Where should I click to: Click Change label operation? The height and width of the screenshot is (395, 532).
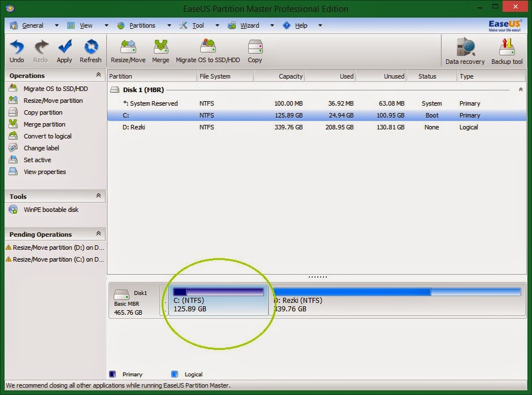(x=41, y=148)
